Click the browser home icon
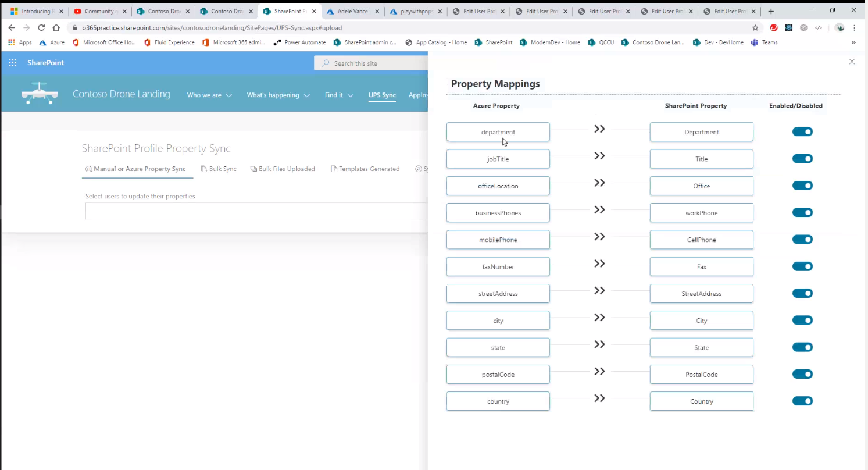This screenshot has width=868, height=470. click(x=56, y=27)
